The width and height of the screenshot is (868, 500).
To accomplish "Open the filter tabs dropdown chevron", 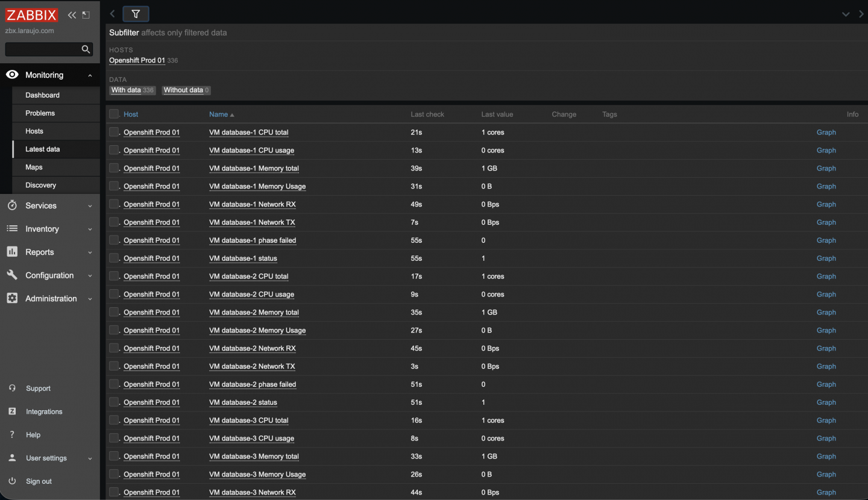I will [846, 14].
